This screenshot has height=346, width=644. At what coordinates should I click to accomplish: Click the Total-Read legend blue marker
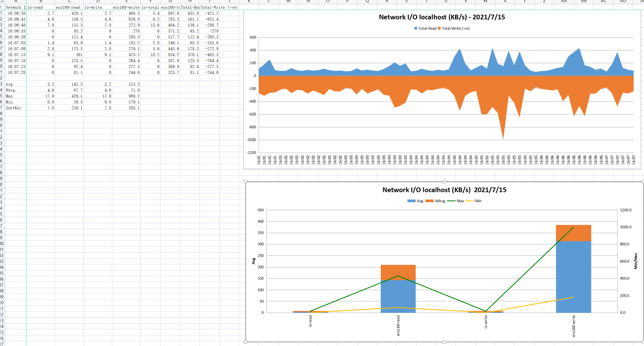(416, 28)
